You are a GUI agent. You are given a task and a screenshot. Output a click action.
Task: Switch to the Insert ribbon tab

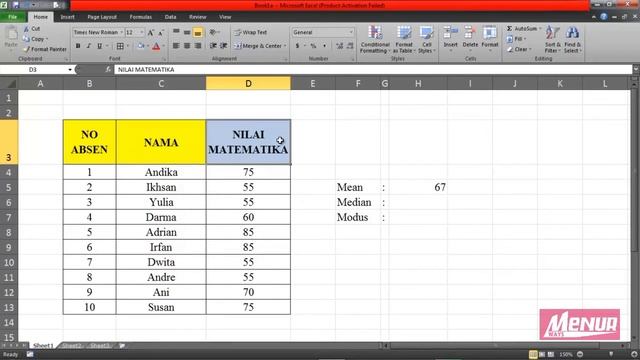(x=67, y=17)
